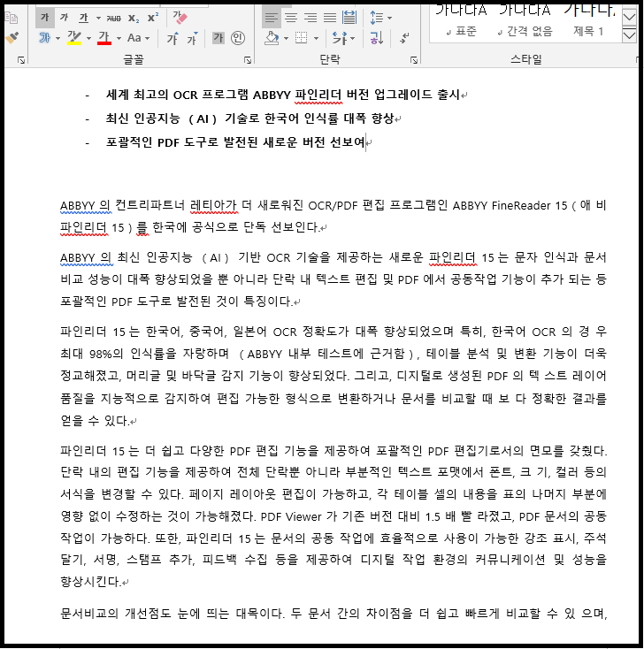Apply the 간격 없음 style
The width and height of the screenshot is (644, 649).
pos(525,25)
